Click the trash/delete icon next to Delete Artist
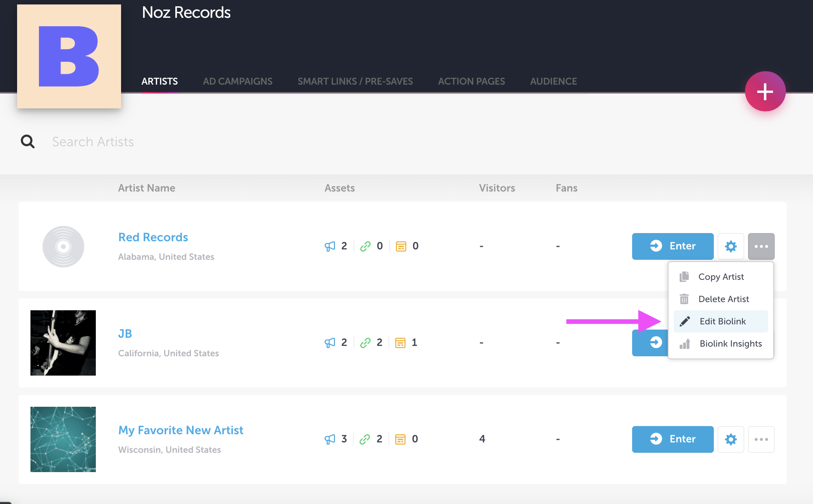813x504 pixels. coord(684,298)
